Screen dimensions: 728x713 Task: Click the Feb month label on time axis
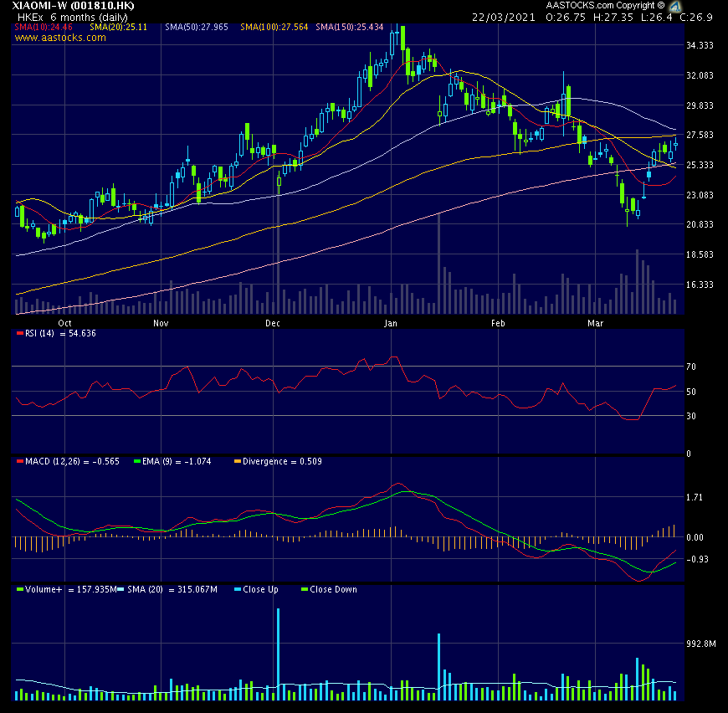point(498,323)
